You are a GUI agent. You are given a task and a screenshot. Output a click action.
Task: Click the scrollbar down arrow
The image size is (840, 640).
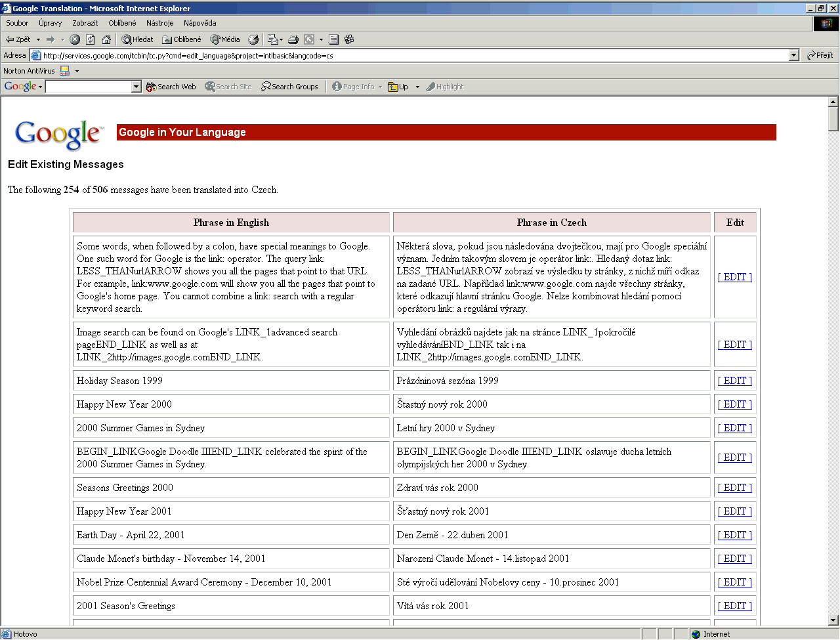pos(833,620)
